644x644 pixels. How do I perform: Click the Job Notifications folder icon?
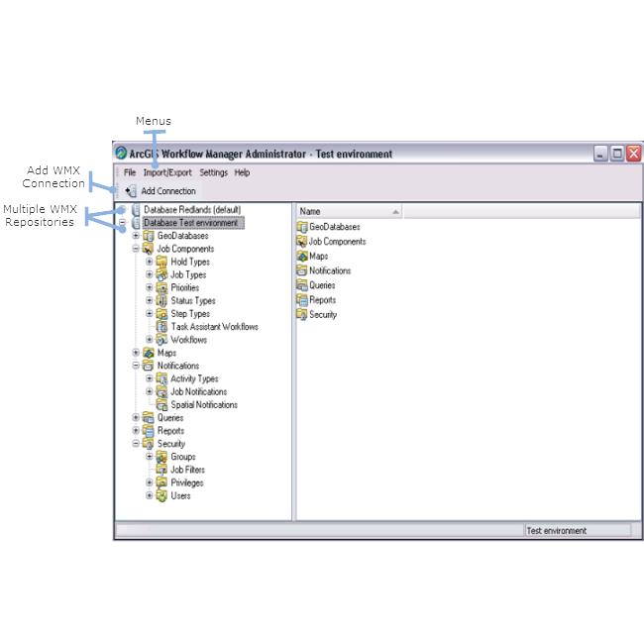point(161,391)
